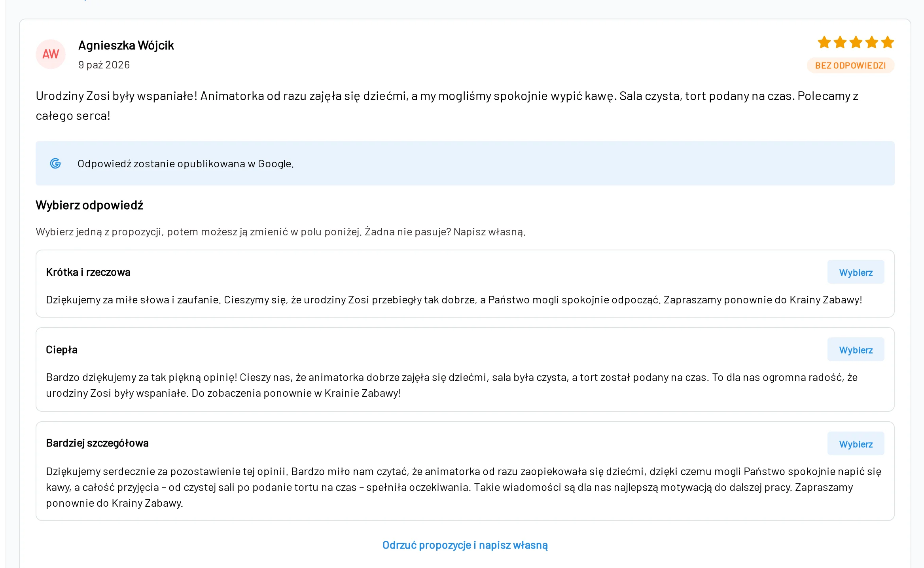The image size is (924, 568).
Task: Click review text starting 'Urodziny Zosi były wspaniałe!'
Action: (x=447, y=106)
